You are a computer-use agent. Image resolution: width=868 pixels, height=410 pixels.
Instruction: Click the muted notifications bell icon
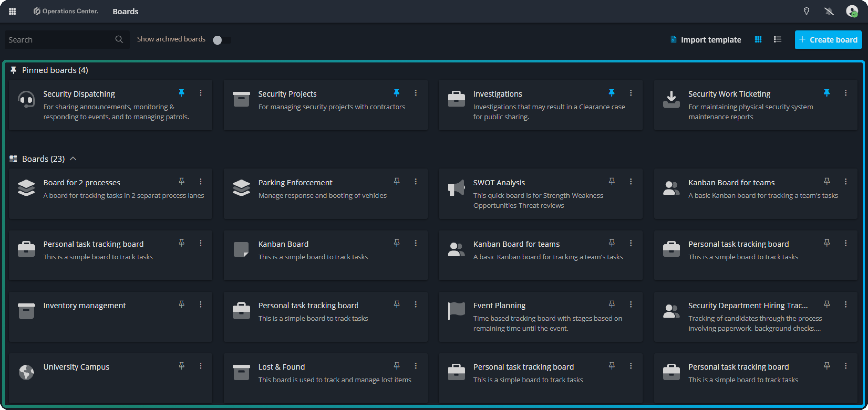[829, 12]
